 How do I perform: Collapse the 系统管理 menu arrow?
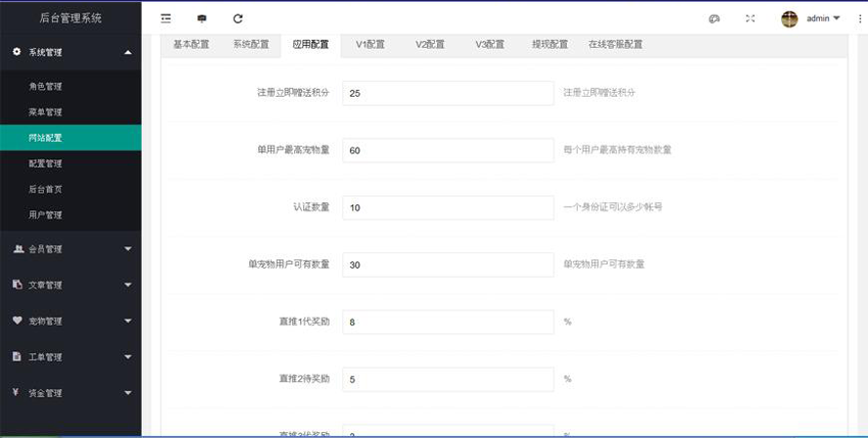[128, 52]
